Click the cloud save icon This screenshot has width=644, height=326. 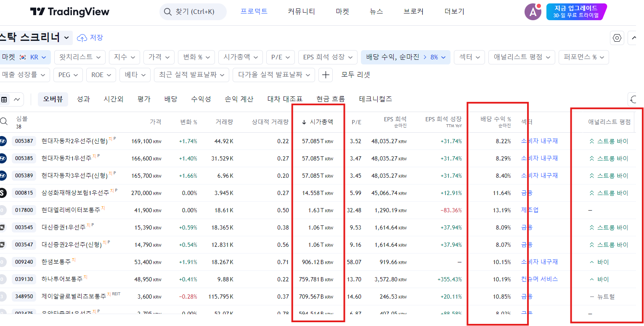[82, 38]
